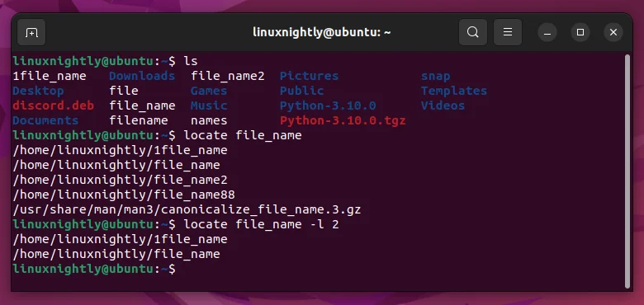Click the red discord.deb file name
This screenshot has width=644, height=305.
tap(54, 106)
